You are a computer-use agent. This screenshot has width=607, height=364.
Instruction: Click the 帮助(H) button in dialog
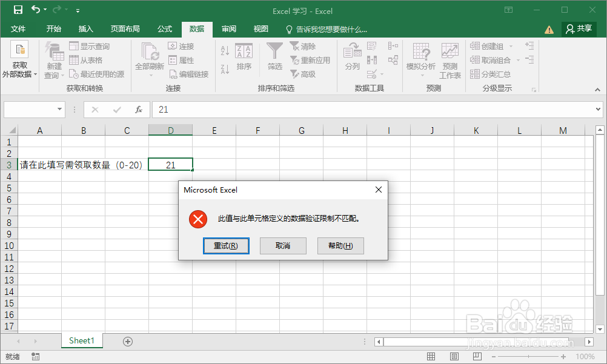(x=340, y=246)
